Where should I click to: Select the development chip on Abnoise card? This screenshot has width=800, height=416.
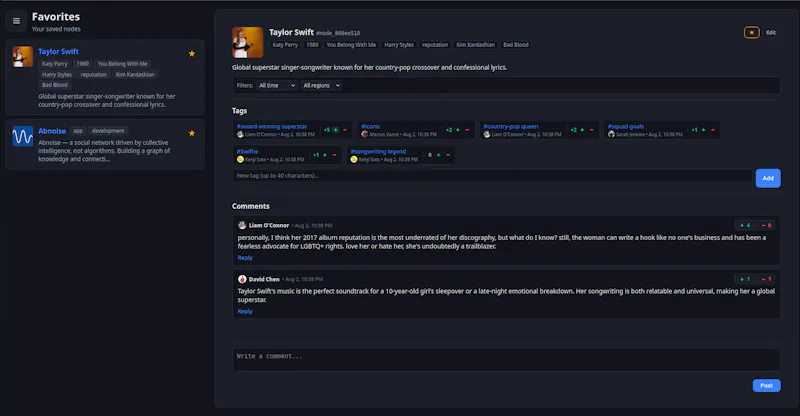(108, 131)
